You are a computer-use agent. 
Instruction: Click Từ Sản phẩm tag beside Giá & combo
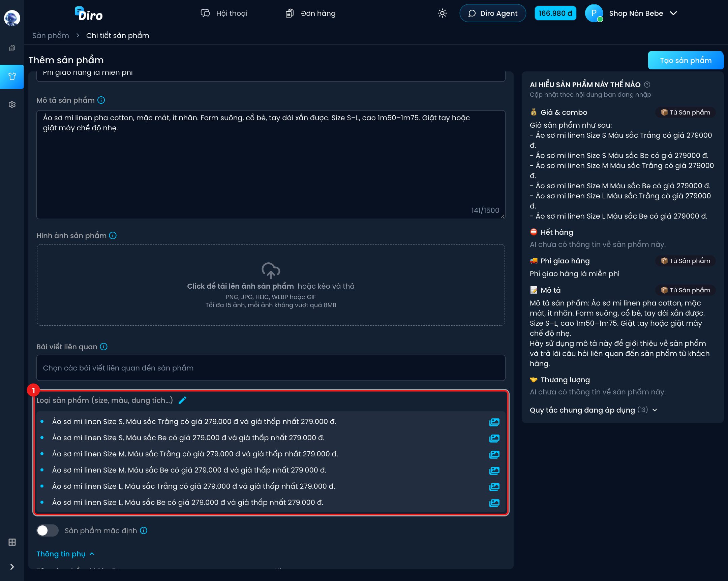point(686,112)
